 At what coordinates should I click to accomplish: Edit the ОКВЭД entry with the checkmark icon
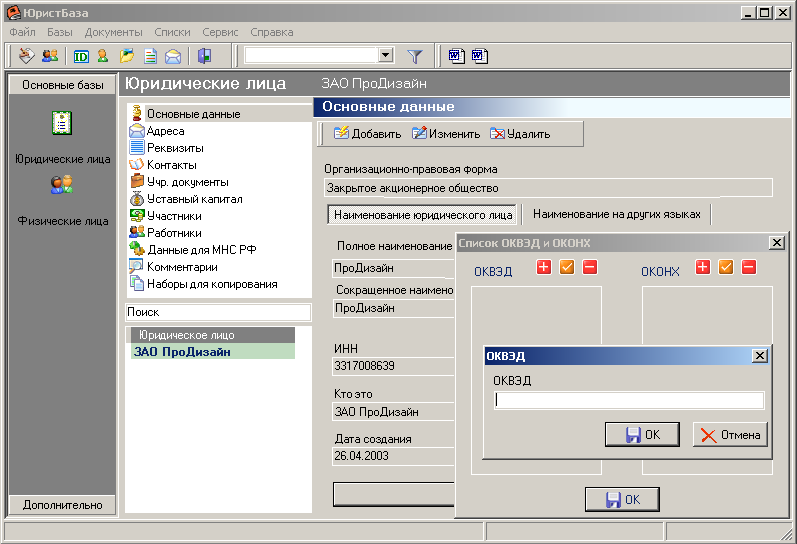567,267
